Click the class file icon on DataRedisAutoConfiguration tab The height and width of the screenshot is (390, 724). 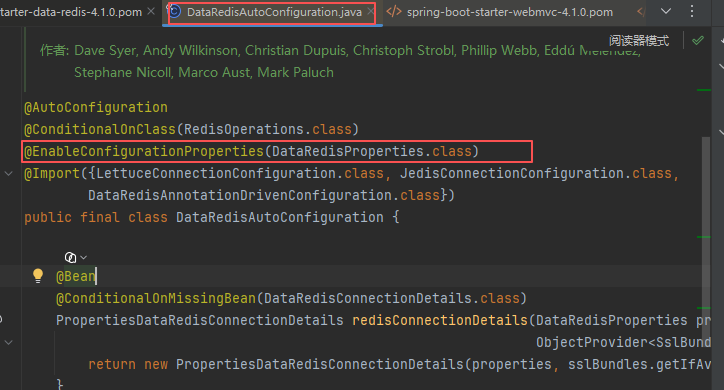[175, 11]
